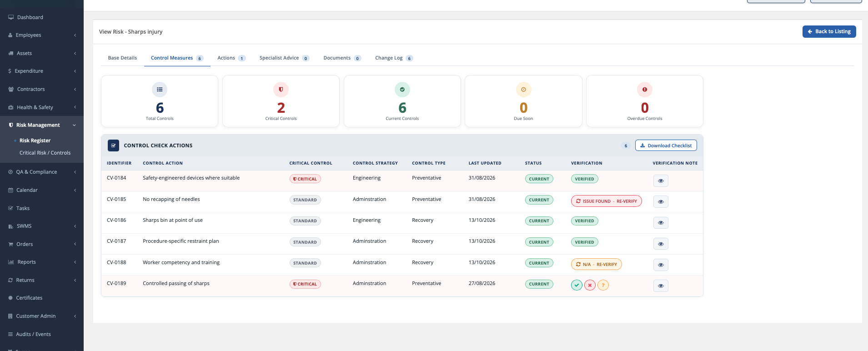This screenshot has width=868, height=351.
Task: Download the checklist
Action: (x=666, y=145)
